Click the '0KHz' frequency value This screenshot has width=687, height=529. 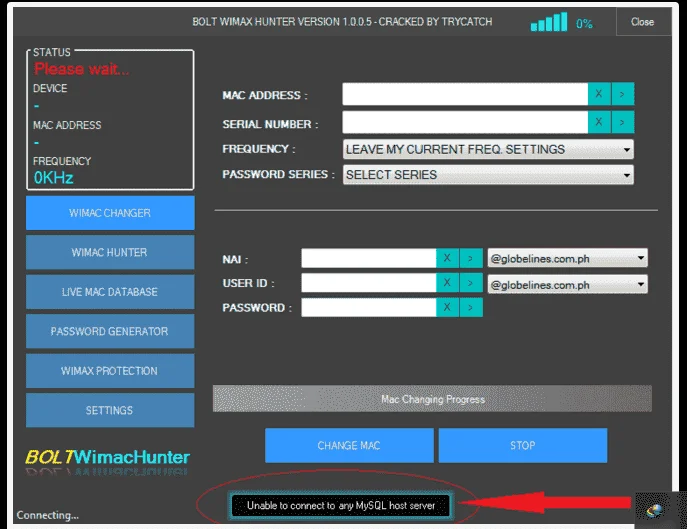click(x=53, y=178)
